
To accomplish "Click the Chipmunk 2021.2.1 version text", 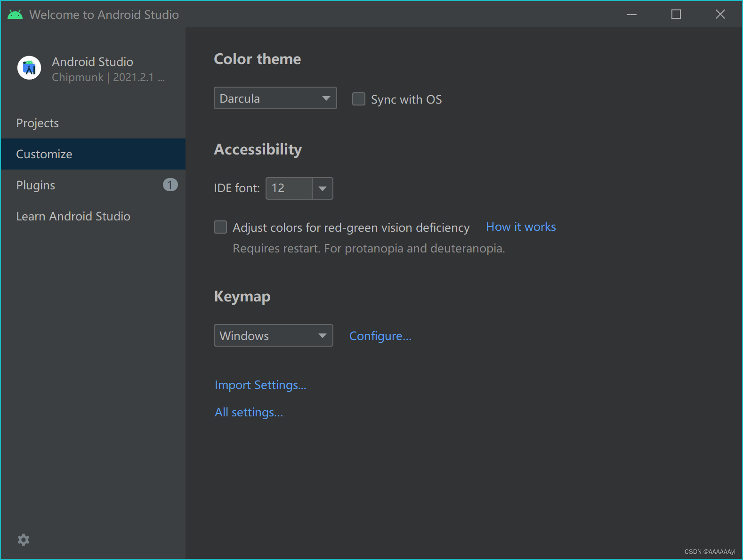I will pos(108,77).
